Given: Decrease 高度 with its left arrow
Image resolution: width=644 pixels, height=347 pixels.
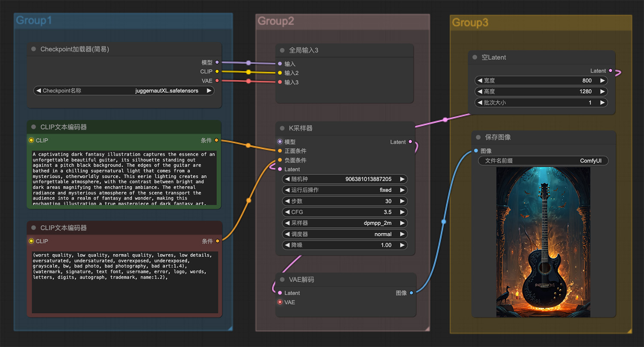Looking at the screenshot, I should point(480,91).
